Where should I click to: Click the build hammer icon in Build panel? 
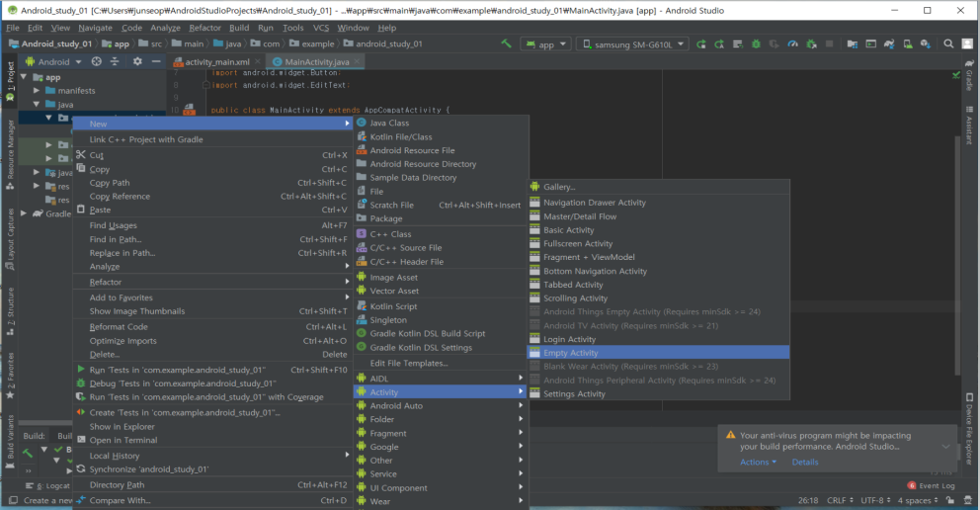[x=28, y=453]
